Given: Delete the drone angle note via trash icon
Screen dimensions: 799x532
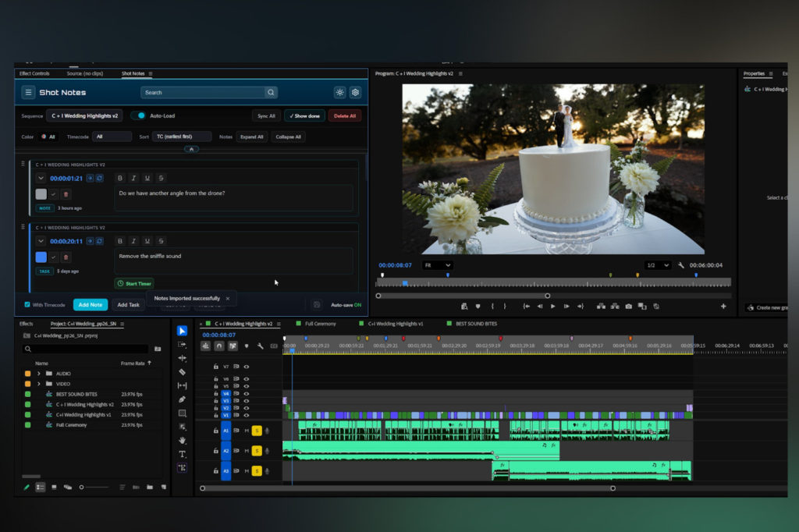Looking at the screenshot, I should [66, 194].
